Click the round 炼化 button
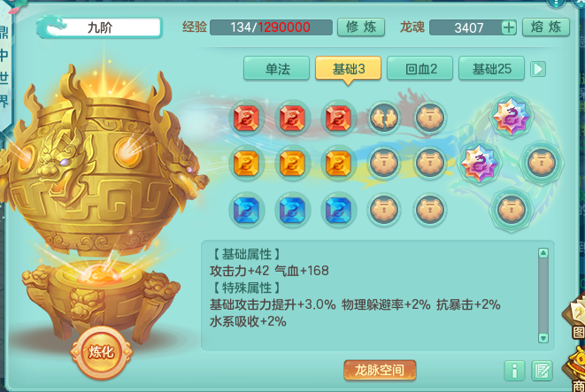Screen dimensions: 585x392 [101, 351]
